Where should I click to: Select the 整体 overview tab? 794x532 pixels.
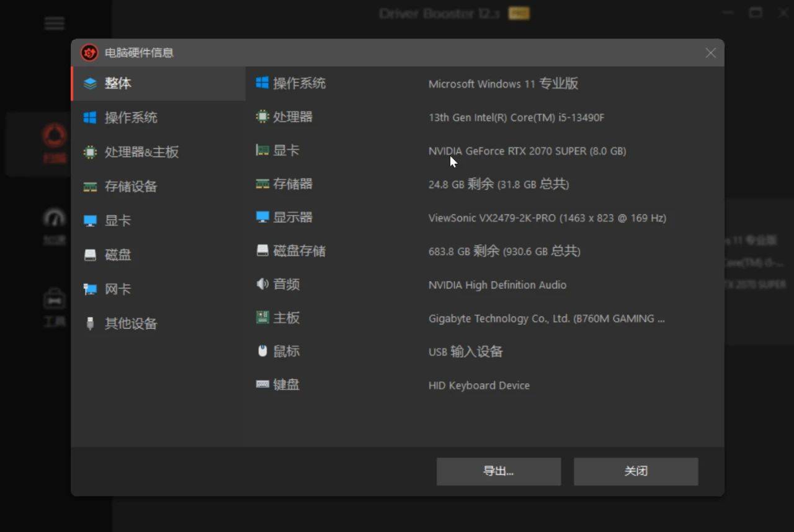tap(159, 83)
